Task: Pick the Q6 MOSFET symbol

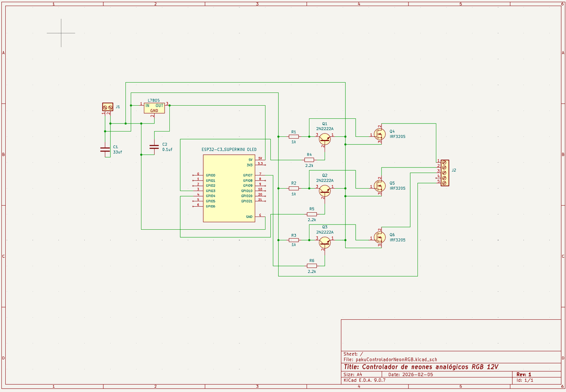Action: (x=380, y=238)
